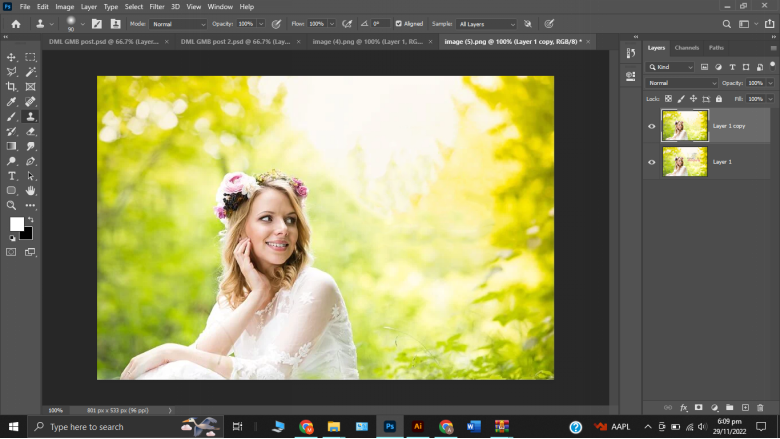Select the Zoom tool
Viewport: 780px width, 439px height.
click(11, 205)
